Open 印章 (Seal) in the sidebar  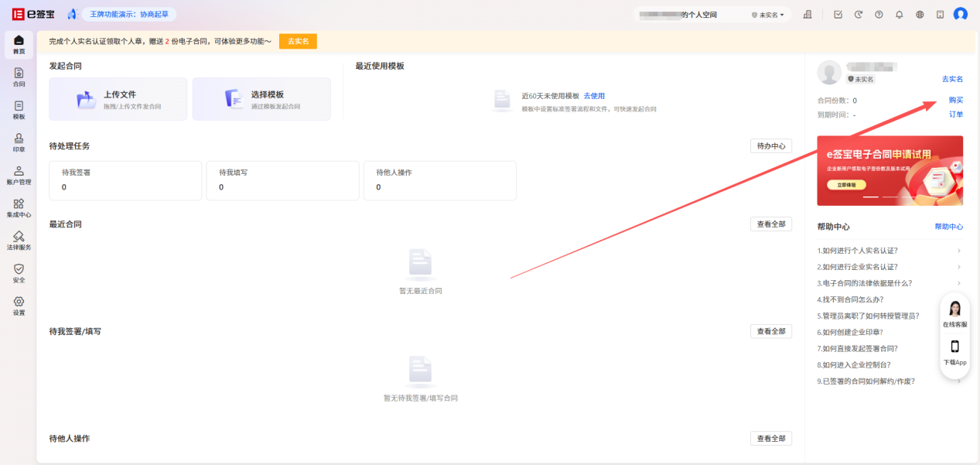tap(19, 142)
